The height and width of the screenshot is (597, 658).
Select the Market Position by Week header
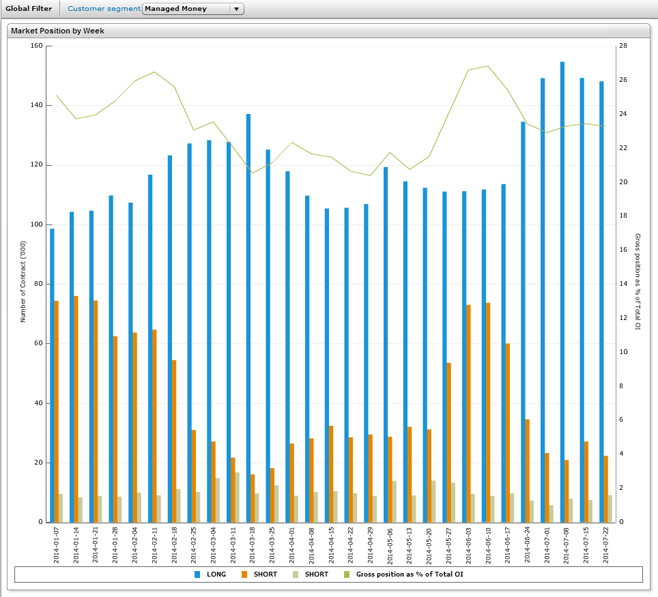(x=58, y=31)
